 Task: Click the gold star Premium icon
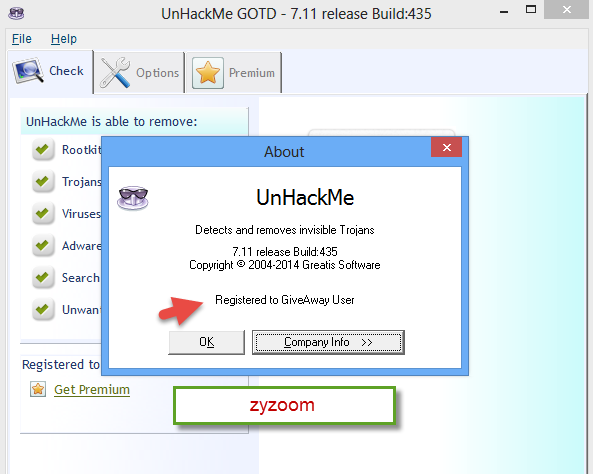pos(208,73)
